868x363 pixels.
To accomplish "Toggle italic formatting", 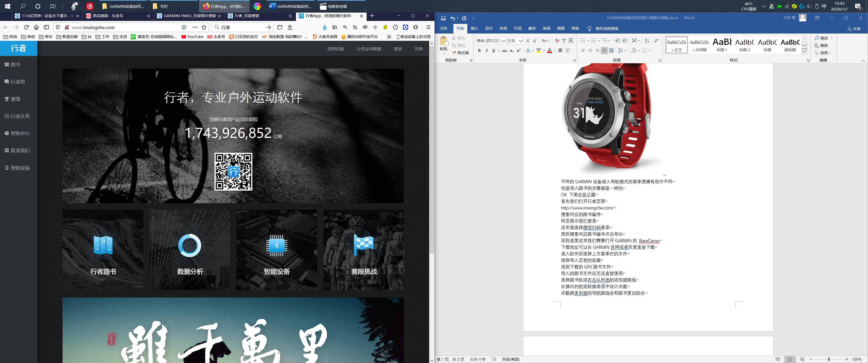I will coord(486,51).
